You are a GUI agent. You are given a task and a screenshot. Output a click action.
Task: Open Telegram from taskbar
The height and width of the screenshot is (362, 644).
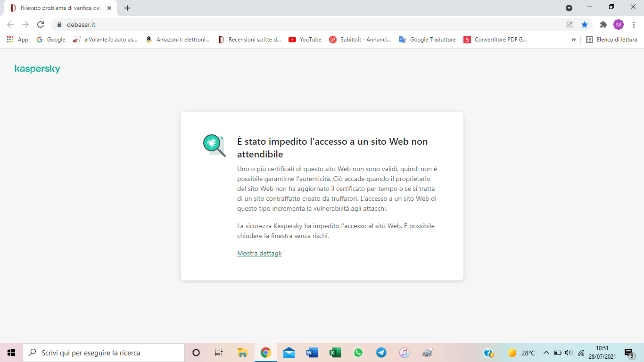coord(381,353)
